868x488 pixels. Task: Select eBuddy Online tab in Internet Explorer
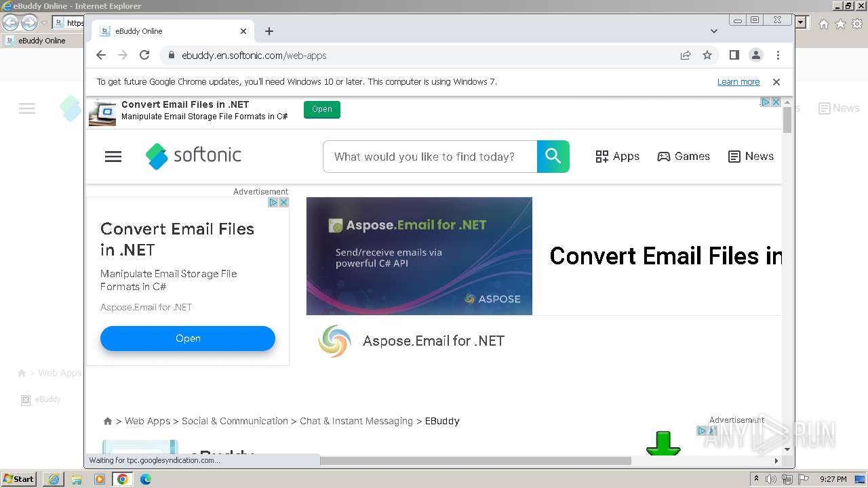pyautogui.click(x=42, y=41)
